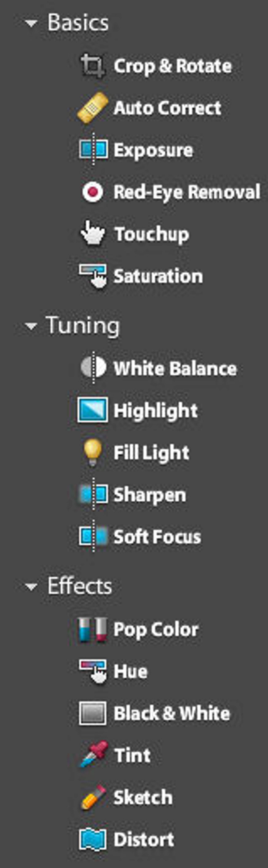Collapse the Basics section triangle
Image resolution: width=268 pixels, height=868 pixels.
pyautogui.click(x=31, y=23)
